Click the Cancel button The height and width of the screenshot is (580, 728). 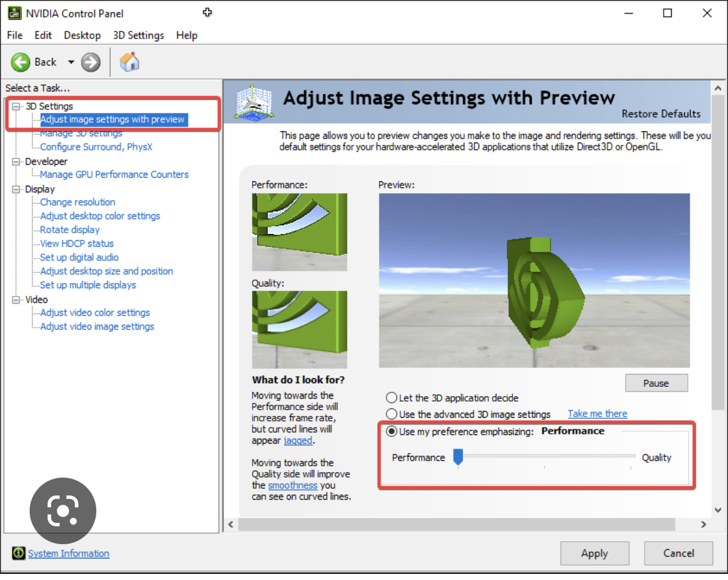(x=679, y=553)
